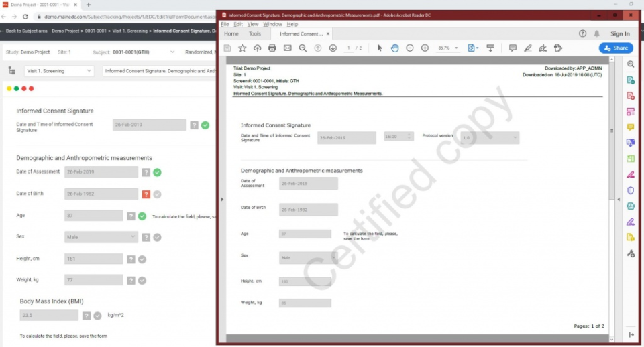Toggle grey check beside Sex field
This screenshot has height=347, width=644.
click(157, 237)
